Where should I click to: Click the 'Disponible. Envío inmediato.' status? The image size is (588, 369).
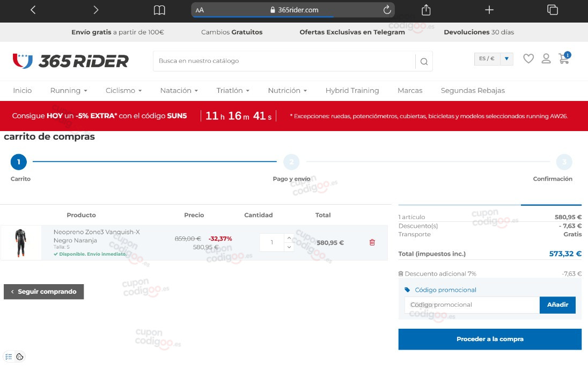(90, 254)
